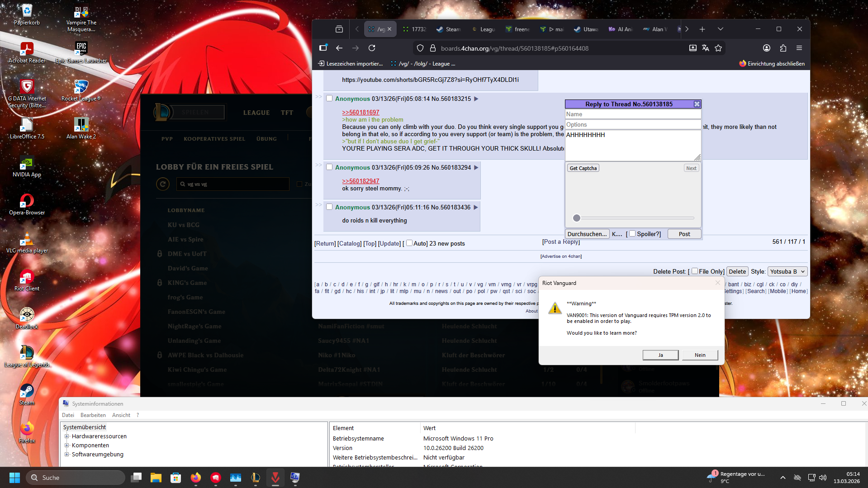Open post menu arrow for No.560183436

pyautogui.click(x=475, y=207)
